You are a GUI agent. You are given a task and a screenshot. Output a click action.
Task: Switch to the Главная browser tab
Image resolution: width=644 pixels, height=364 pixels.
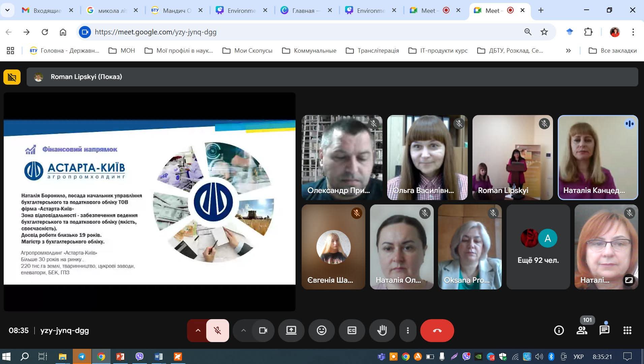click(303, 10)
